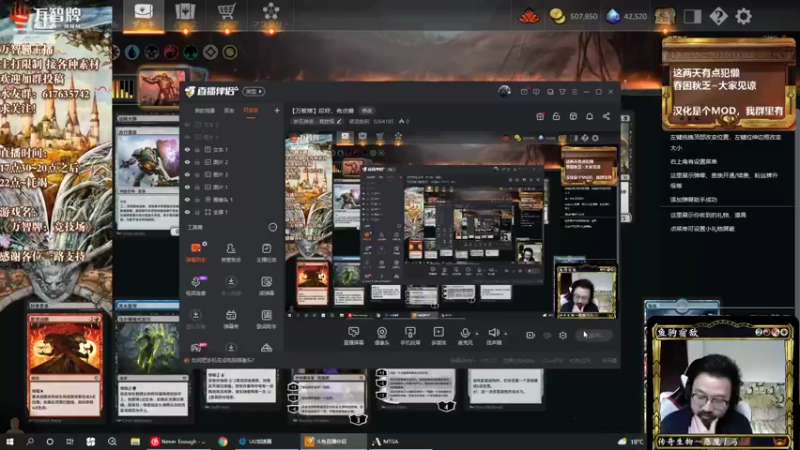
Task: Click 修改 button next to stream title
Action: [367, 111]
